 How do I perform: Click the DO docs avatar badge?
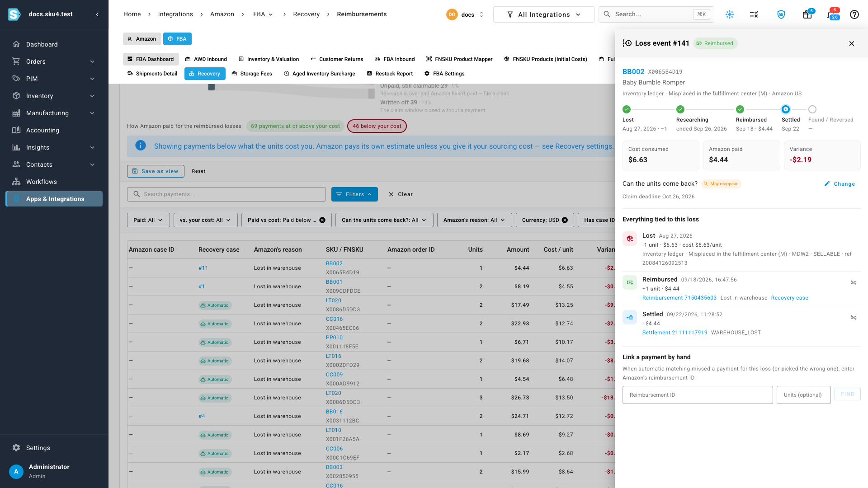452,14
